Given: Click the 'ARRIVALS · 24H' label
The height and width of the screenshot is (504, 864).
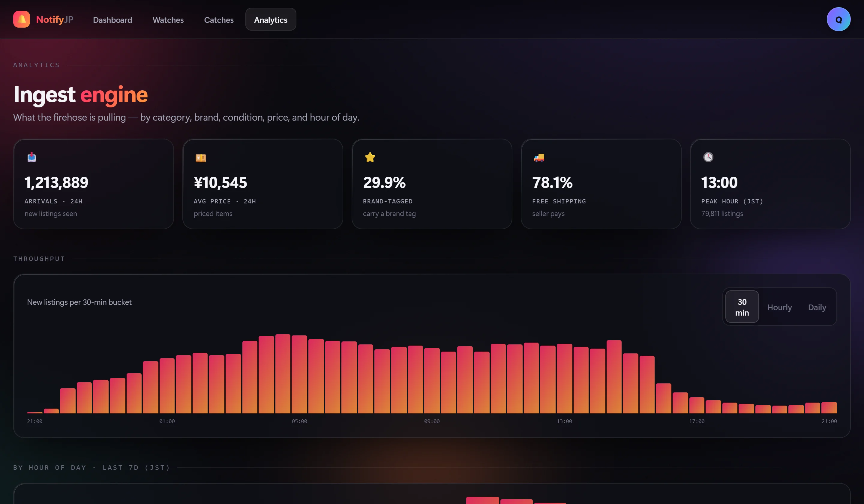Looking at the screenshot, I should coord(53,201).
